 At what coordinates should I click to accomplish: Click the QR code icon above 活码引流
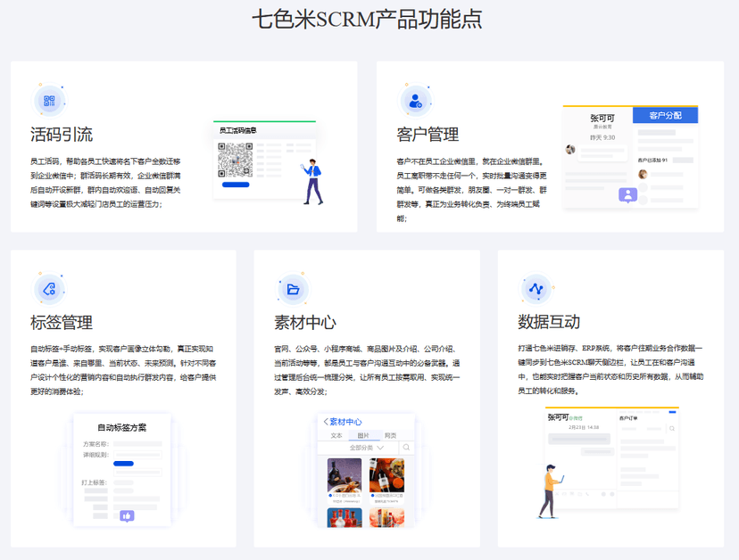pyautogui.click(x=49, y=101)
